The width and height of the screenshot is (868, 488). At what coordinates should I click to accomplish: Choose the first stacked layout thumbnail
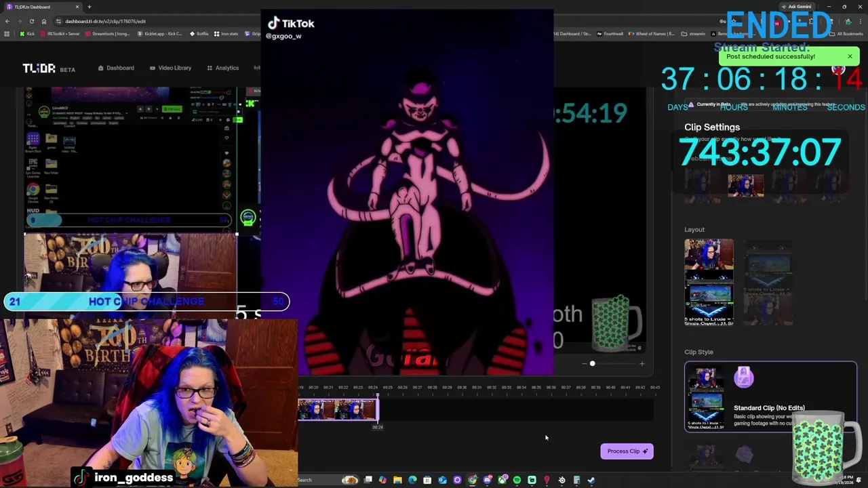click(709, 282)
